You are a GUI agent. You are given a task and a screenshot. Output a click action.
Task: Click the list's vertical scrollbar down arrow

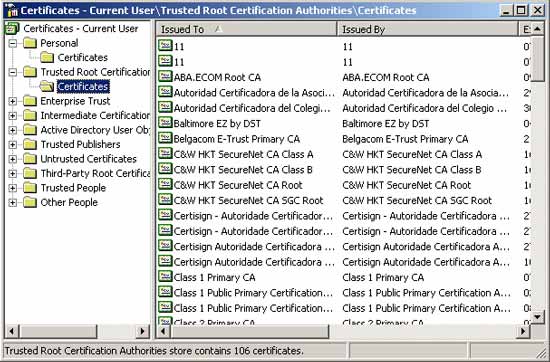click(537, 317)
